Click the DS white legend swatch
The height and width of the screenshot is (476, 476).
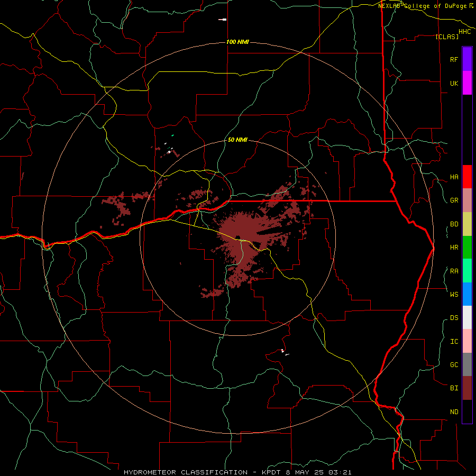tap(467, 317)
